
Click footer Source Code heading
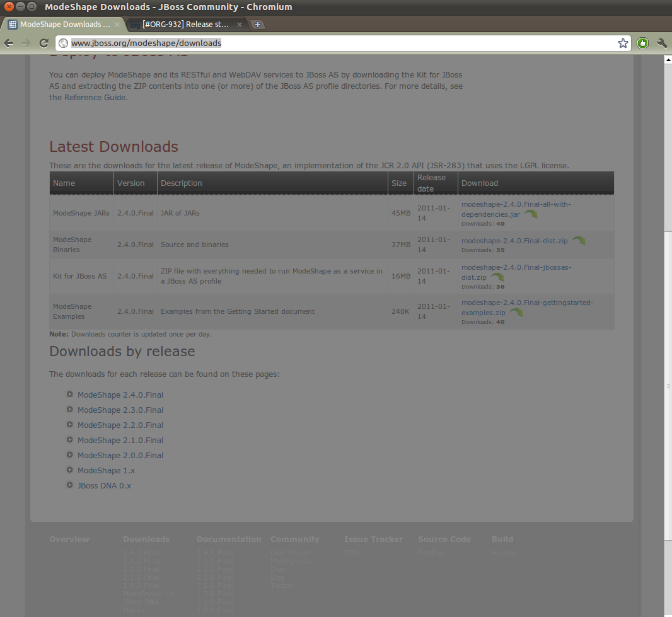pyautogui.click(x=444, y=539)
